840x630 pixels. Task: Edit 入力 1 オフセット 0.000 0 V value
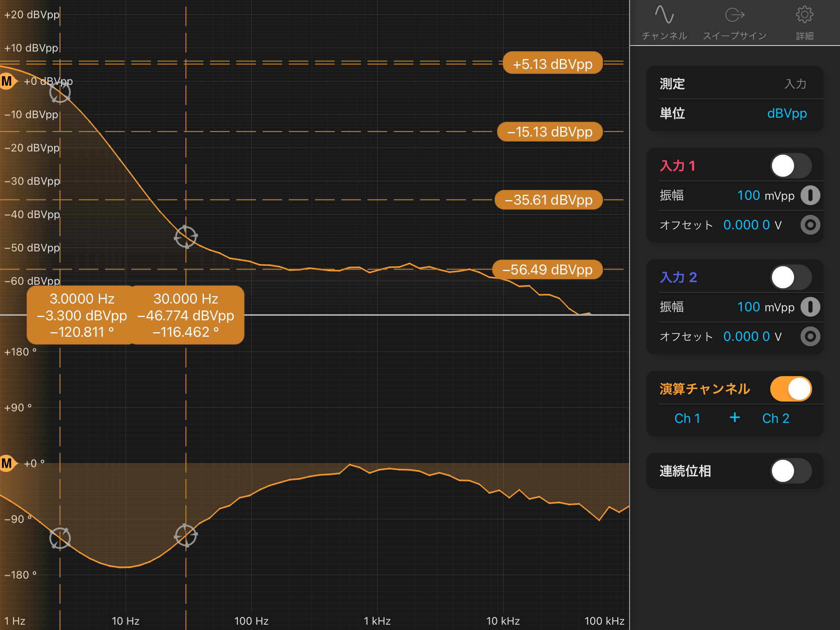point(752,225)
